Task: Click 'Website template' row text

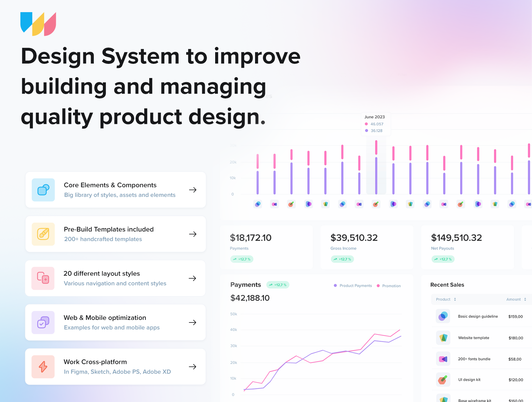Action: [x=474, y=338]
